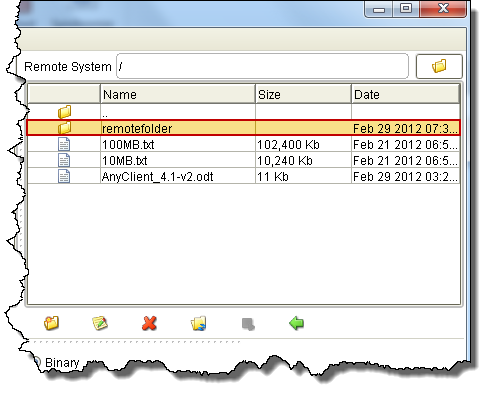Click the gray stop transfer icon
This screenshot has height=398, width=487.
click(248, 324)
